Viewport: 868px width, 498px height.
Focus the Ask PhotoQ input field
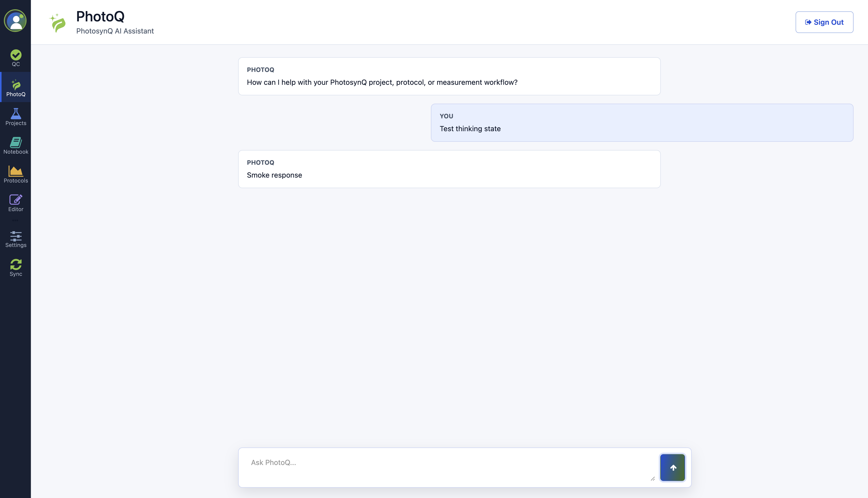coord(448,467)
